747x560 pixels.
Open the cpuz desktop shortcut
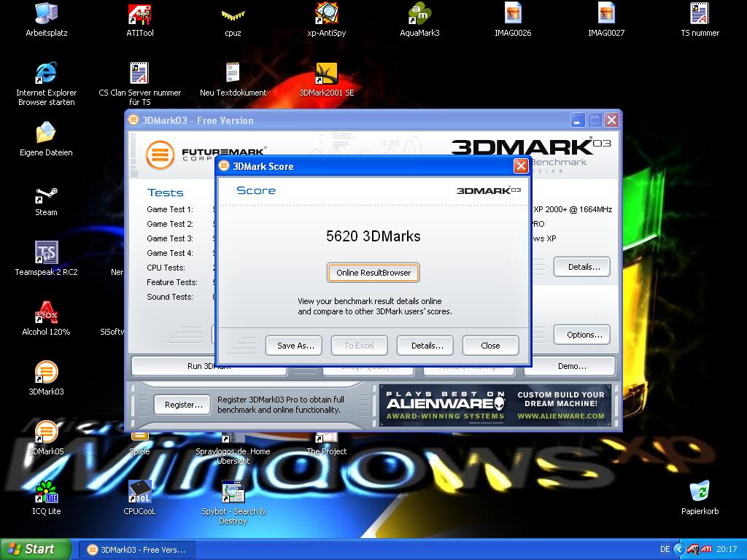pyautogui.click(x=233, y=20)
